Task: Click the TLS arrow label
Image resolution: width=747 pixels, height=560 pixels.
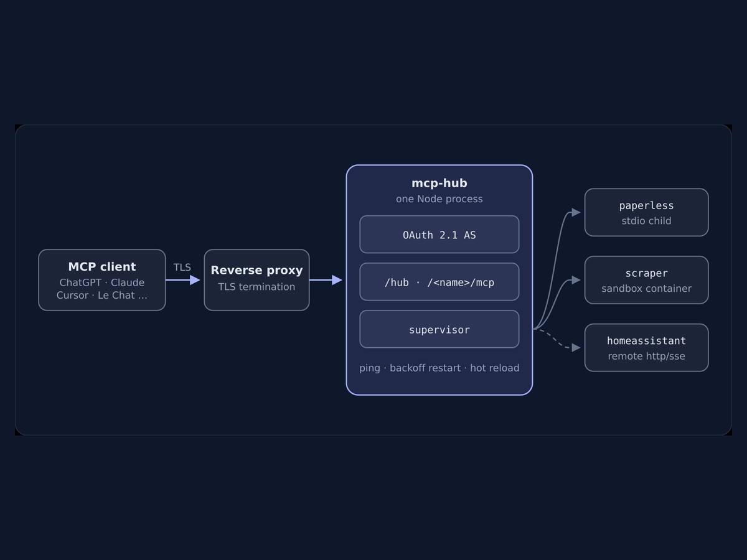Action: [182, 267]
